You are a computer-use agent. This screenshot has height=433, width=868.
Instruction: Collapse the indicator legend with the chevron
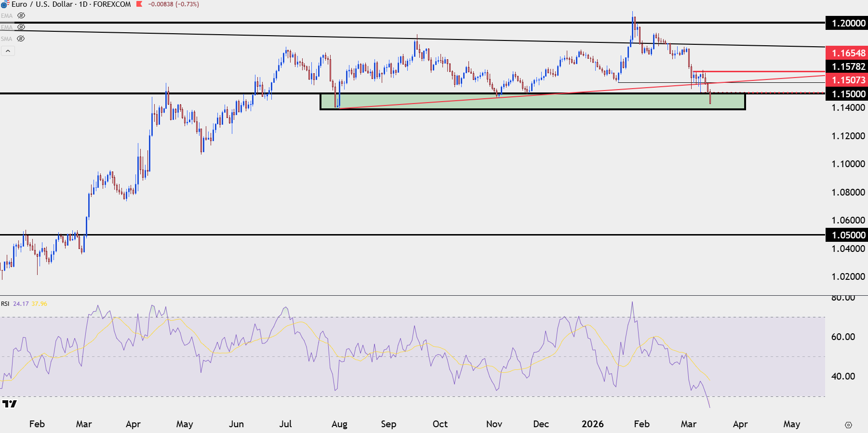[x=8, y=51]
